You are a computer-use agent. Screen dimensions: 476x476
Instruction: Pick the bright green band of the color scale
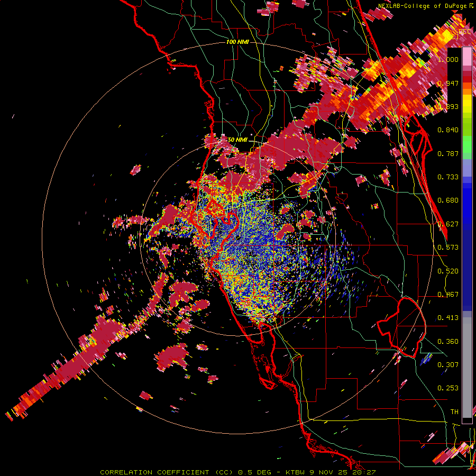pyautogui.click(x=467, y=144)
